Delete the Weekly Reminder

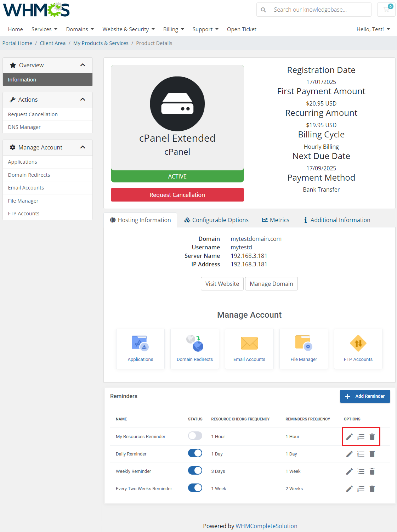[x=372, y=471]
